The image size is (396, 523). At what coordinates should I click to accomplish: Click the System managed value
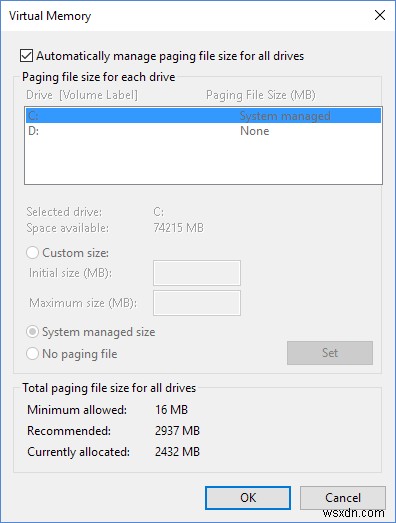[285, 116]
